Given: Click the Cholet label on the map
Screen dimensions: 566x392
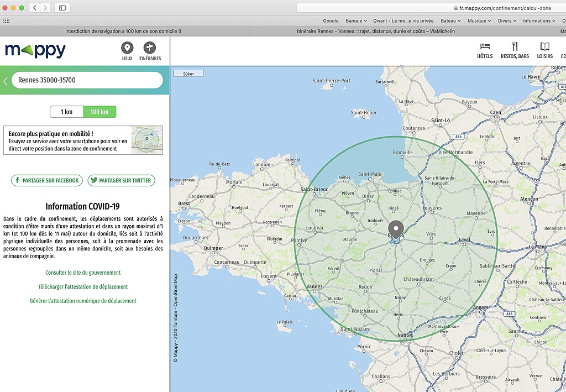Looking at the screenshot, I should click(456, 353).
